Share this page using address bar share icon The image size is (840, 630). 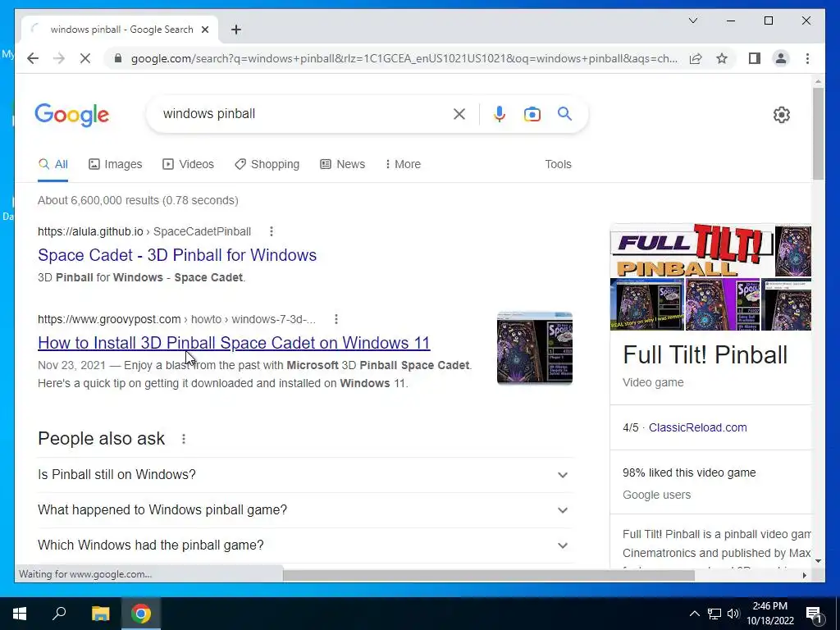[696, 58]
